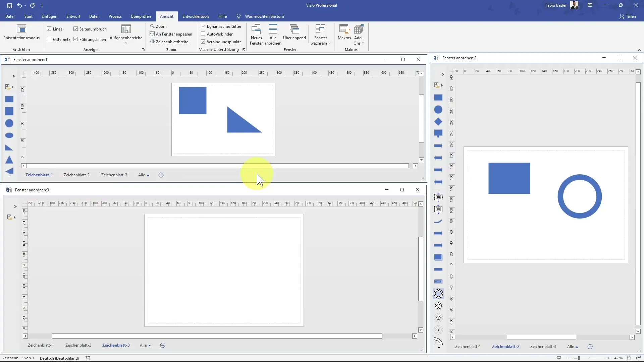Click Zeichenblattbreite zoom option

[x=169, y=42]
